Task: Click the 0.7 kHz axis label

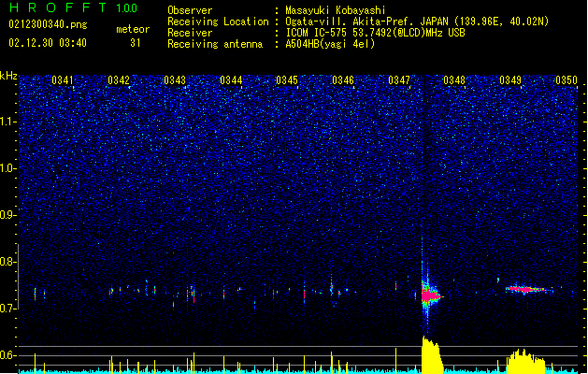Action: [8, 309]
